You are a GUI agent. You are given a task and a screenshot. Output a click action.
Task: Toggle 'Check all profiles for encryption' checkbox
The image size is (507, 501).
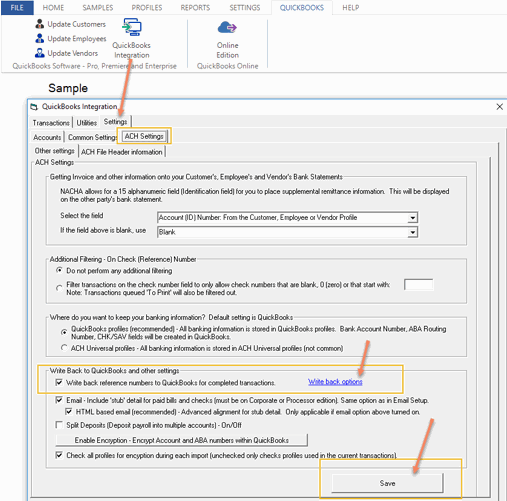(59, 455)
